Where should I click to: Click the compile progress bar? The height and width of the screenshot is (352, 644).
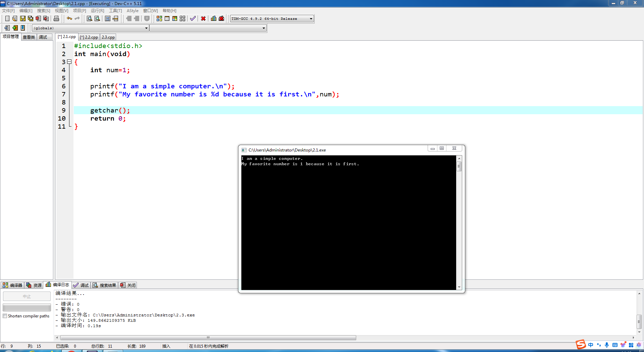click(27, 307)
